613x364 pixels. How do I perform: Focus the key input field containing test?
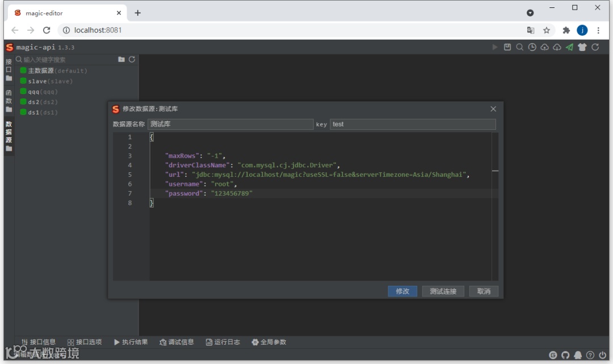413,124
